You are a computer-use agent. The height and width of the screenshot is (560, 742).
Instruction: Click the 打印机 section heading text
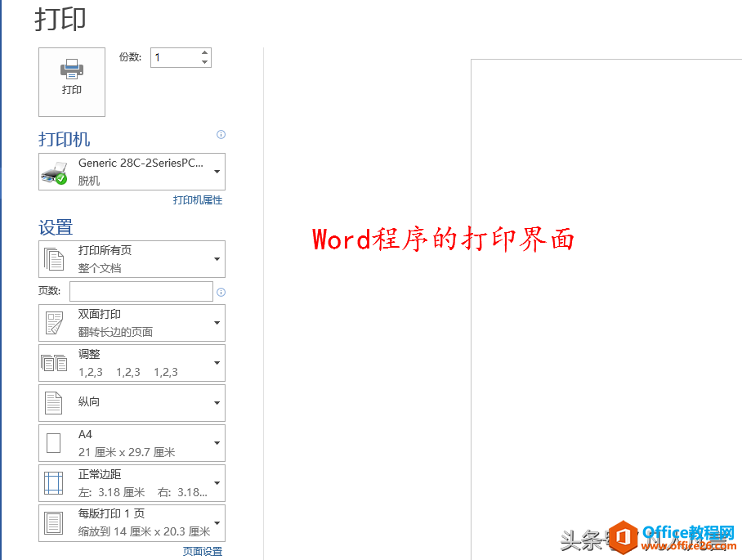click(x=65, y=140)
